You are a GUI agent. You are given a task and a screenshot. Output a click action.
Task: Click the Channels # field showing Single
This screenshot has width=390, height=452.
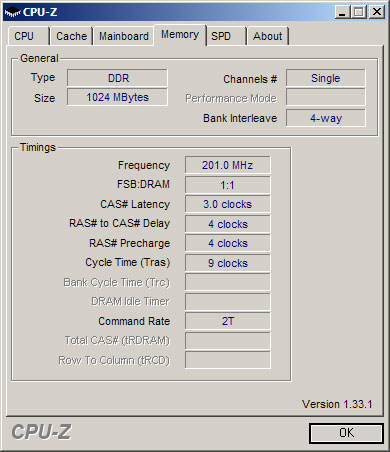(326, 78)
